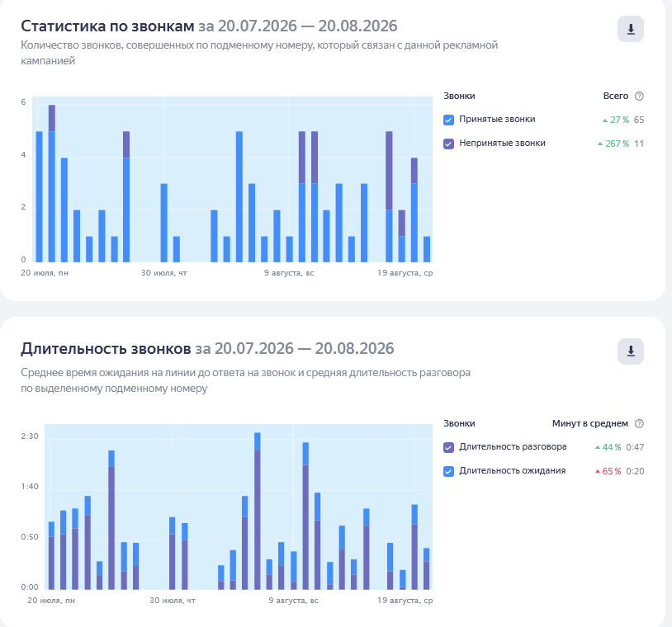Click the Минут в среднем column header
Image resolution: width=672 pixels, height=627 pixels.
pos(590,423)
